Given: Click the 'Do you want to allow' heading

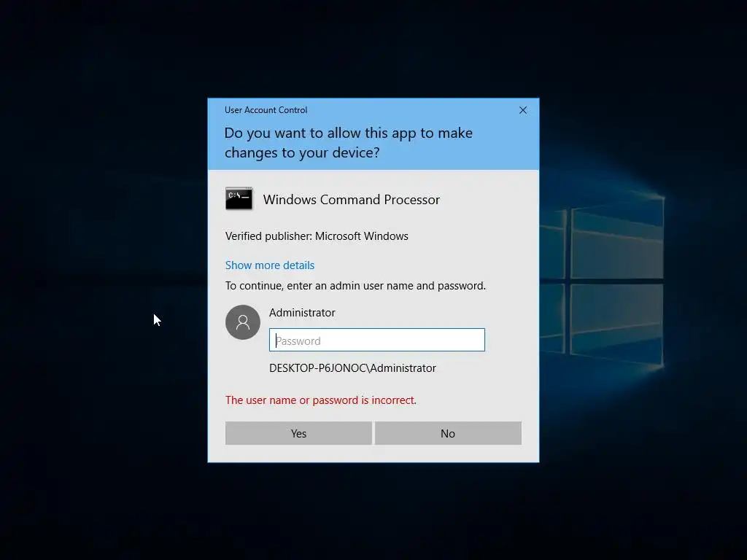Looking at the screenshot, I should coord(348,142).
